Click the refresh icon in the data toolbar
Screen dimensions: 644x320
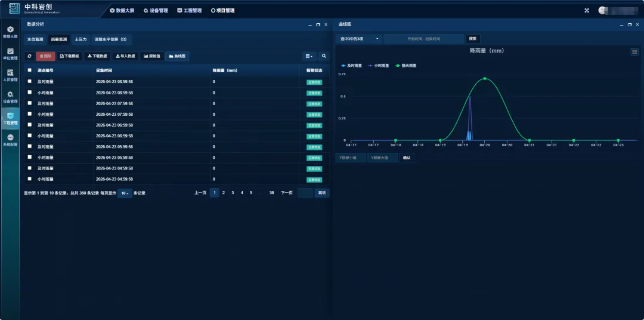point(29,56)
